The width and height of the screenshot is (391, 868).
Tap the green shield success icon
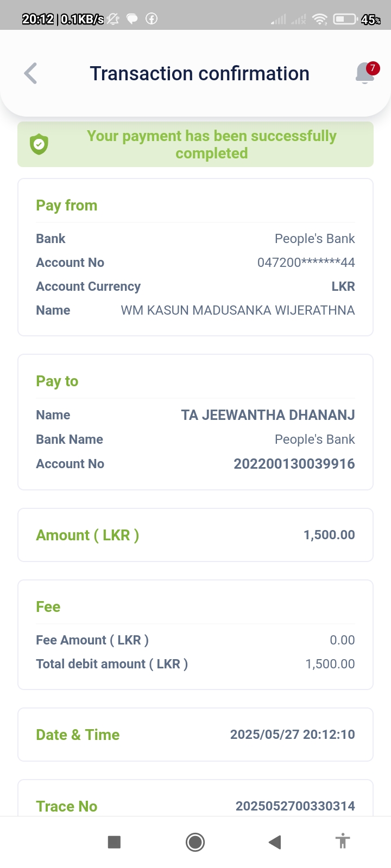tap(39, 144)
